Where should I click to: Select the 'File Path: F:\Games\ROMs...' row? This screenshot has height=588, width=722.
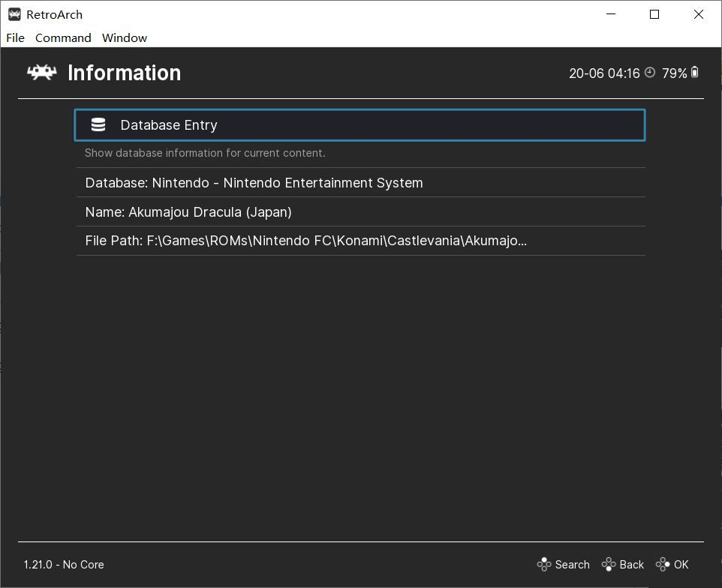coord(360,241)
